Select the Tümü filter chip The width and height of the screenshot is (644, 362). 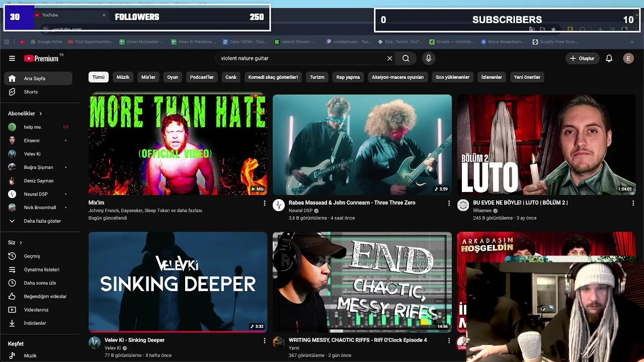pos(98,77)
